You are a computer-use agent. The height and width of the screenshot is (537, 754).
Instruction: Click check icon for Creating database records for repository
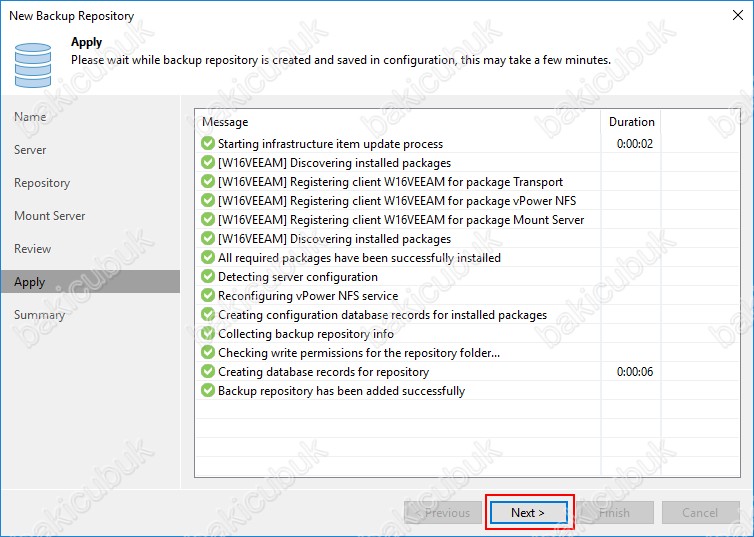208,371
